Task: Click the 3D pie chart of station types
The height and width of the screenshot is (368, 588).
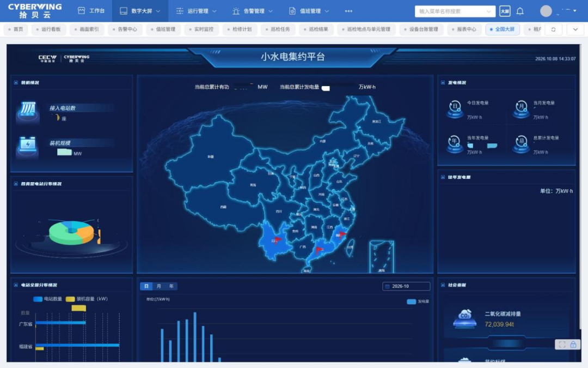Action: (71, 233)
